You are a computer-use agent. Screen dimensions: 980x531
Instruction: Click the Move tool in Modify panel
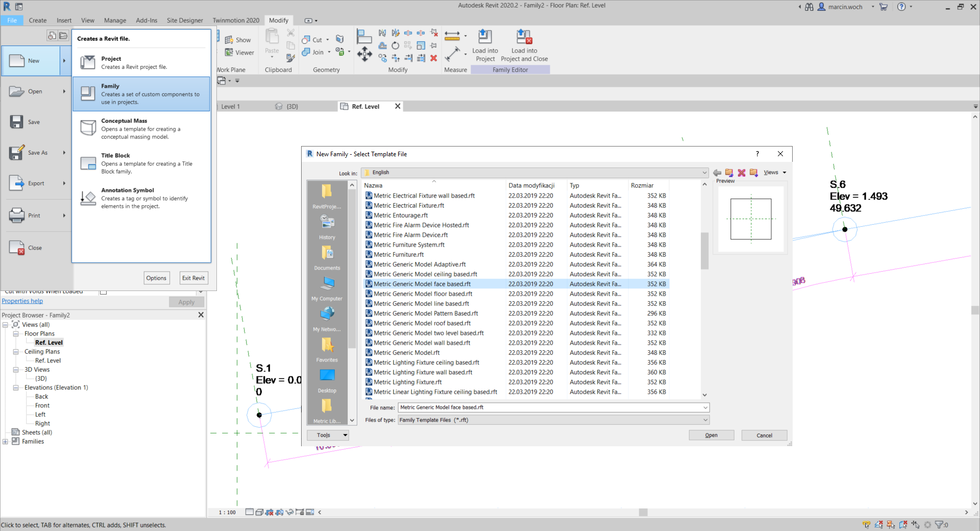[x=364, y=54]
